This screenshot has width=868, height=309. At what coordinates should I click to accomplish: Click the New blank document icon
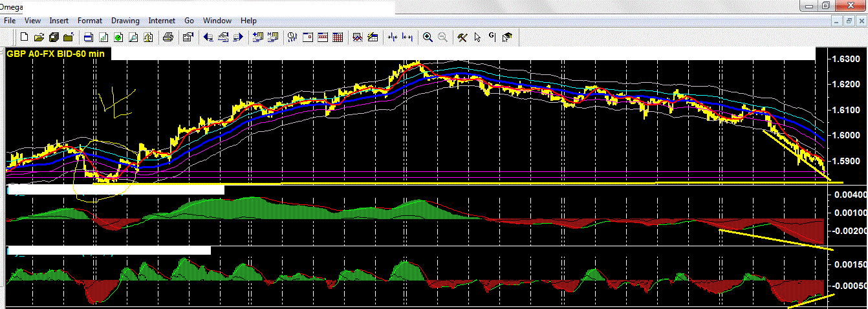[25, 37]
